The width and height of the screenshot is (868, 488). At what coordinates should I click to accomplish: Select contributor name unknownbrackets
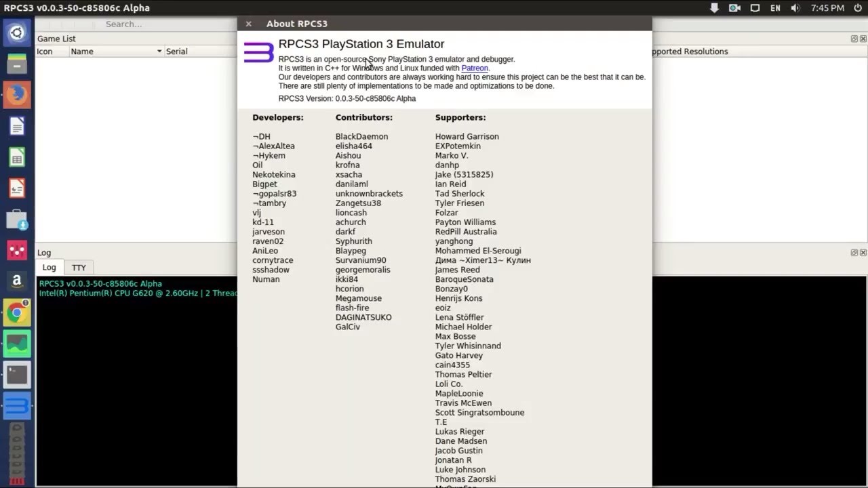coord(369,194)
